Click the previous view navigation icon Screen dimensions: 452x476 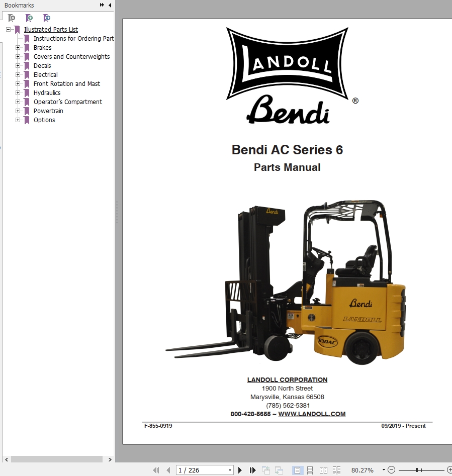coord(265,470)
